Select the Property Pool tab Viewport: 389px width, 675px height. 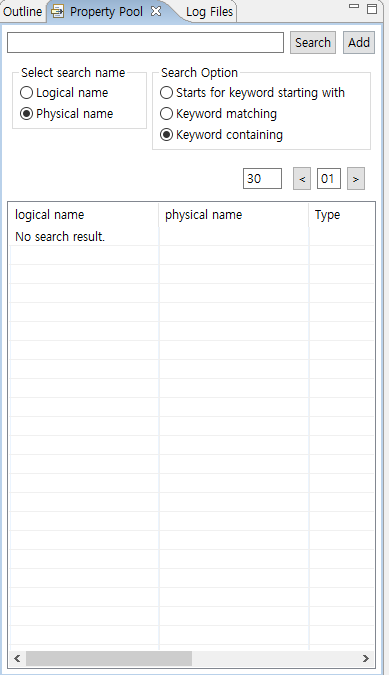(106, 12)
